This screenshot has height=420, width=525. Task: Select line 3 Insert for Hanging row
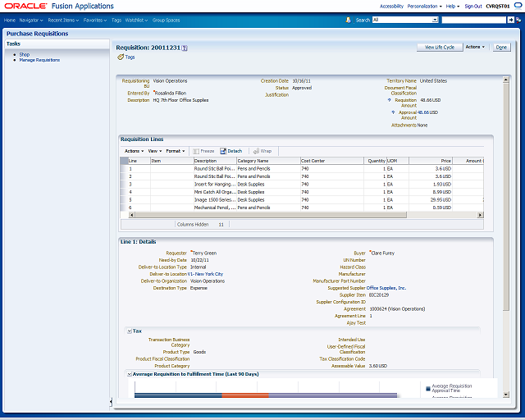[x=302, y=185]
